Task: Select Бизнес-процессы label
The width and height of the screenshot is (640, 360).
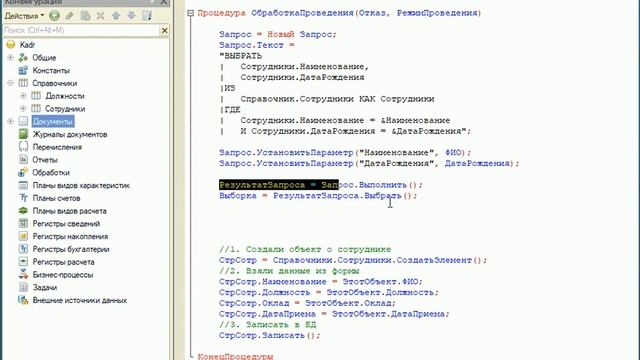Action: coord(63,274)
